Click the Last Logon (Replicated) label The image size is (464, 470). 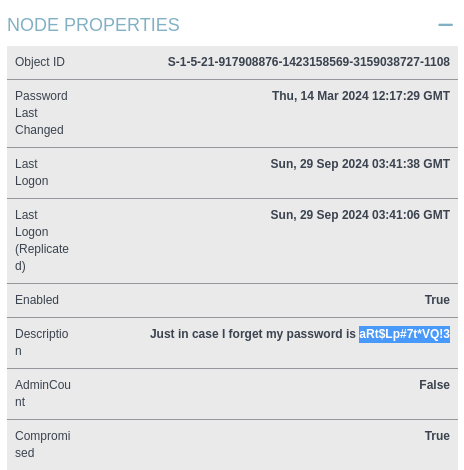[42, 240]
